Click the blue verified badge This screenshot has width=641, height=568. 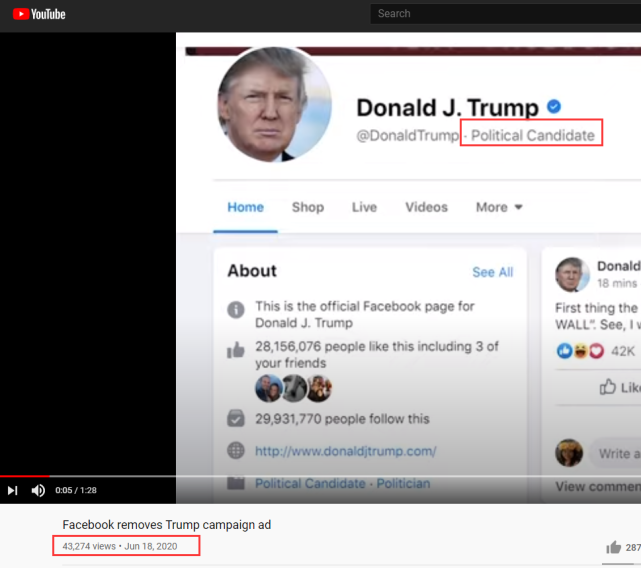pyautogui.click(x=554, y=107)
